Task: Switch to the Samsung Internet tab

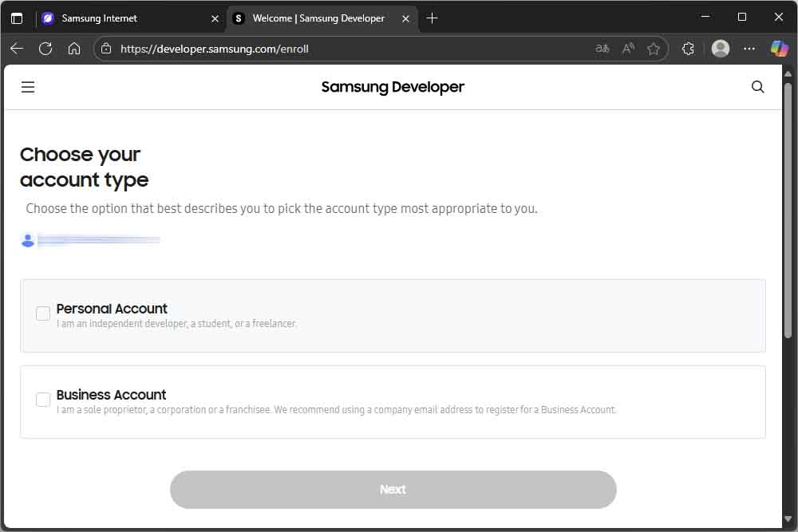Action: (130, 18)
